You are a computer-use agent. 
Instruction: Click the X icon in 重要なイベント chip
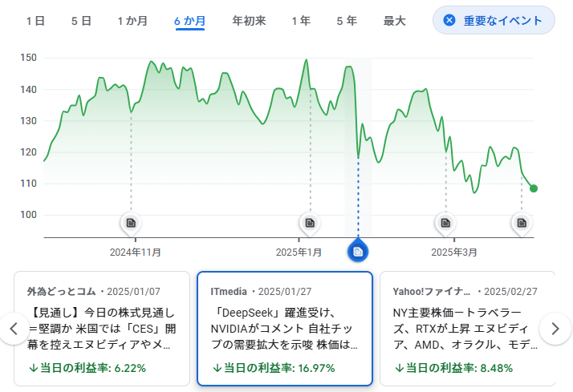click(x=449, y=20)
